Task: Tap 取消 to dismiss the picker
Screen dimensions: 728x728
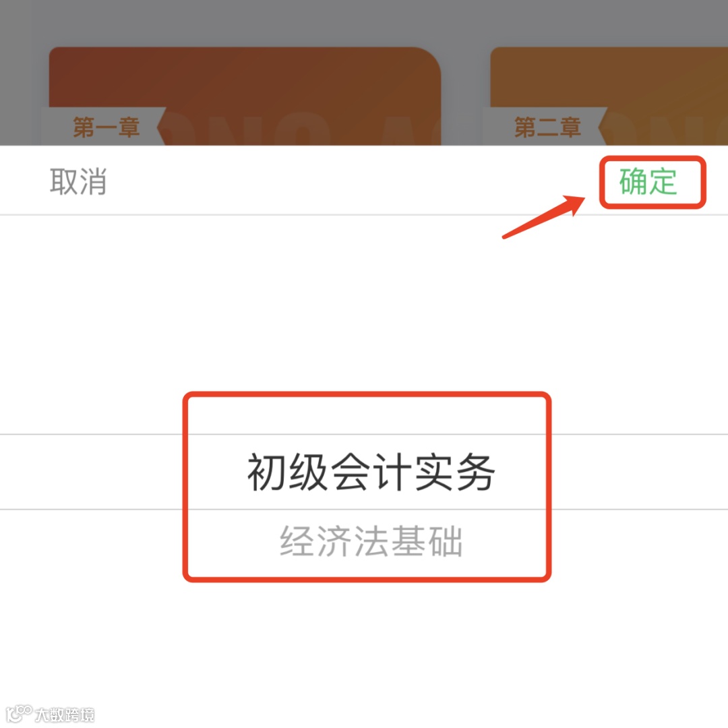Action: coord(78,181)
